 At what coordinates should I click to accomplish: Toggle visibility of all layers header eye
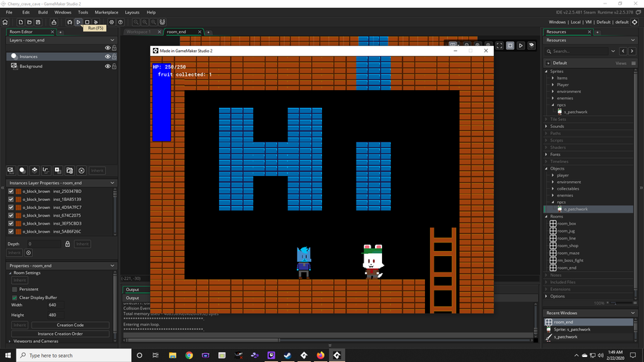tap(107, 48)
